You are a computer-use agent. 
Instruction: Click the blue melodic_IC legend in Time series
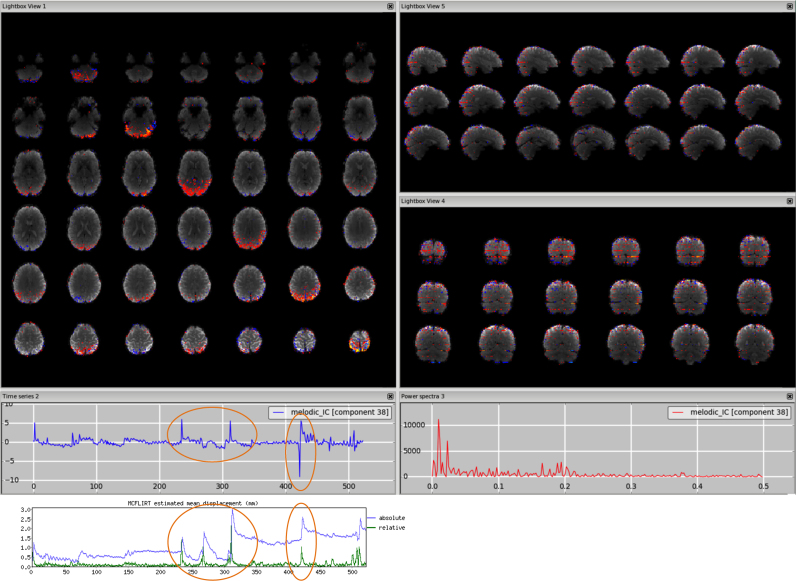pyautogui.click(x=331, y=412)
